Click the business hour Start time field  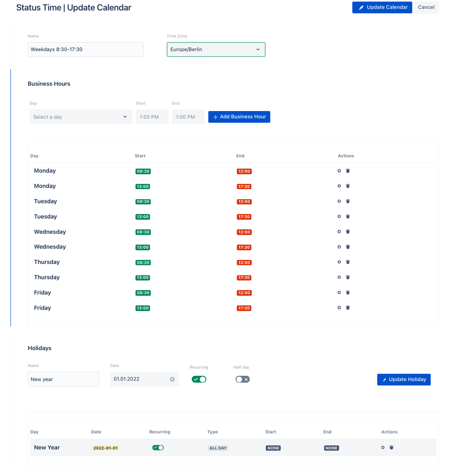152,117
